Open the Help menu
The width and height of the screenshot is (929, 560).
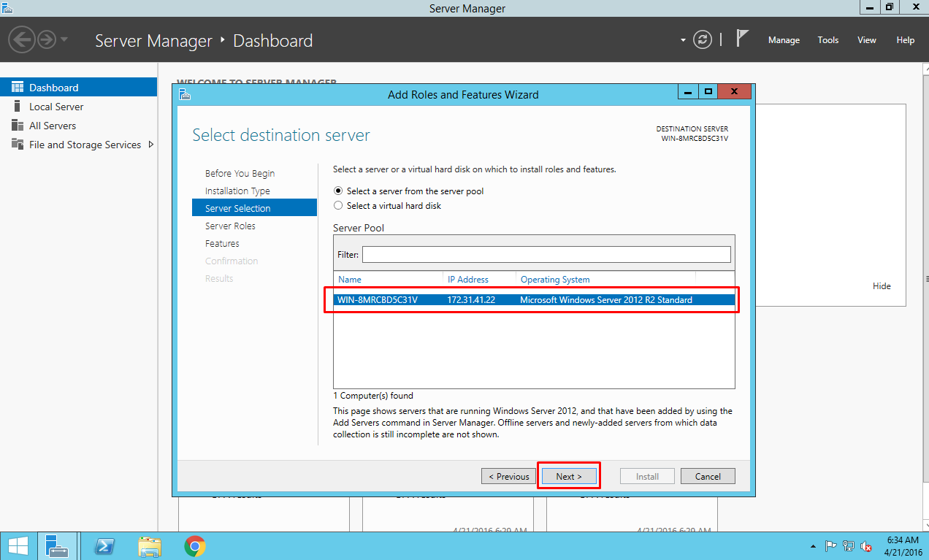(x=906, y=40)
